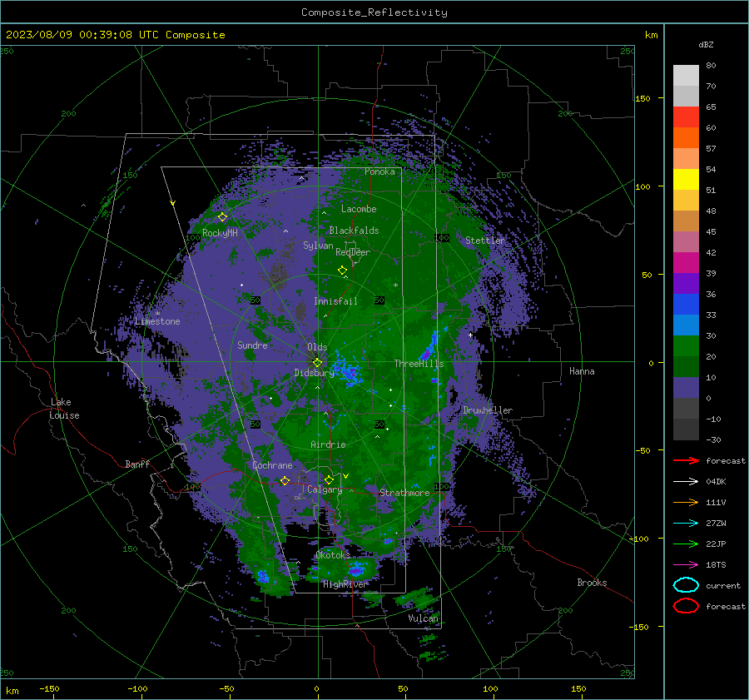Click the 39 dBZ purple color swatch
This screenshot has width=749, height=700.
point(686,283)
